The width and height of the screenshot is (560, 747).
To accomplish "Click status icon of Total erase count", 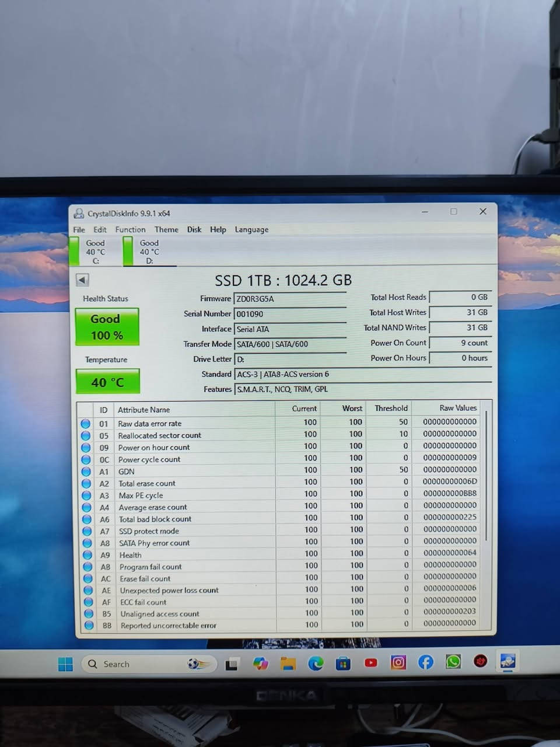I will tap(86, 483).
